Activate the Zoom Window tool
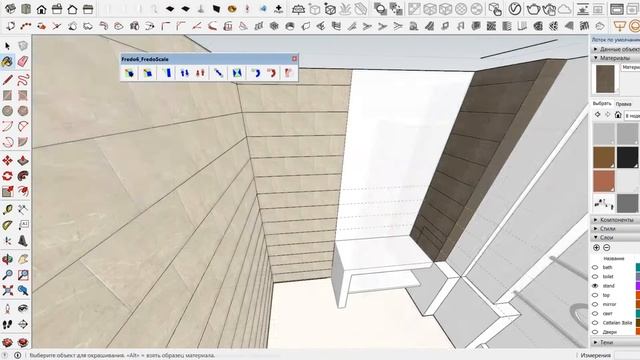Screen dimensions: 640x360 tap(23, 275)
